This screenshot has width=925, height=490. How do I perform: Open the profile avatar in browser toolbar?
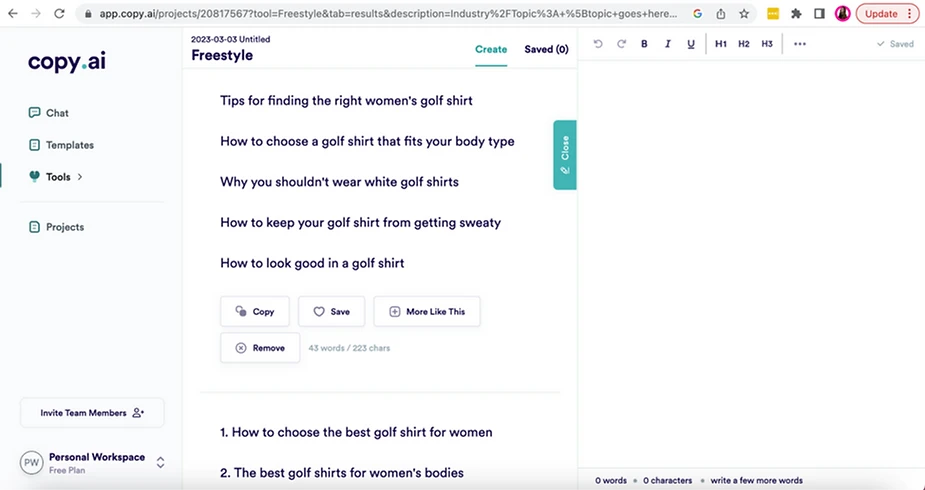click(x=842, y=14)
